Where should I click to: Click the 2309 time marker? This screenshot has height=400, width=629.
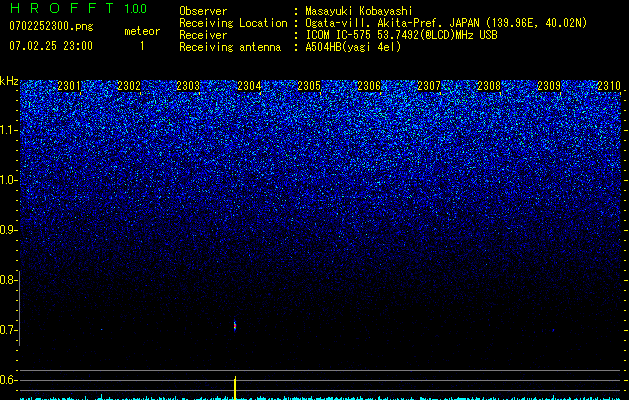[x=549, y=85]
